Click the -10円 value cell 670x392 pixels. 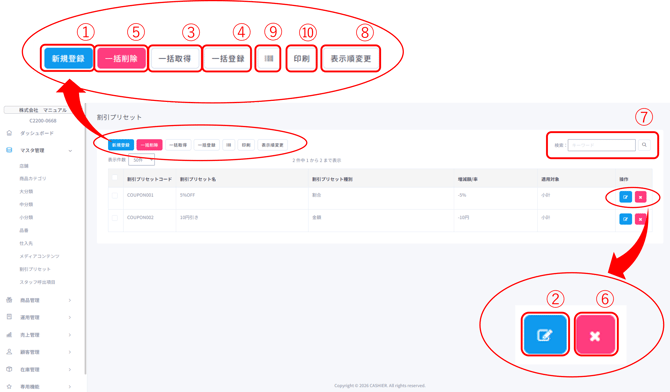coord(464,218)
